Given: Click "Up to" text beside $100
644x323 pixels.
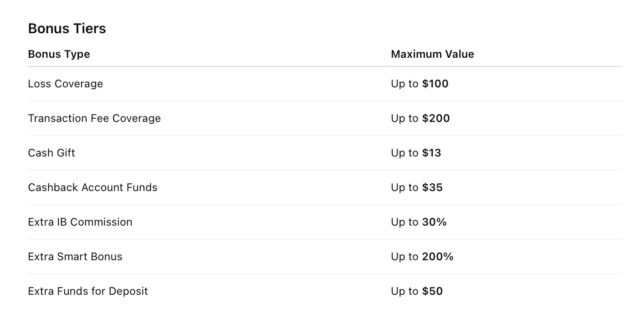Looking at the screenshot, I should click(x=404, y=84).
